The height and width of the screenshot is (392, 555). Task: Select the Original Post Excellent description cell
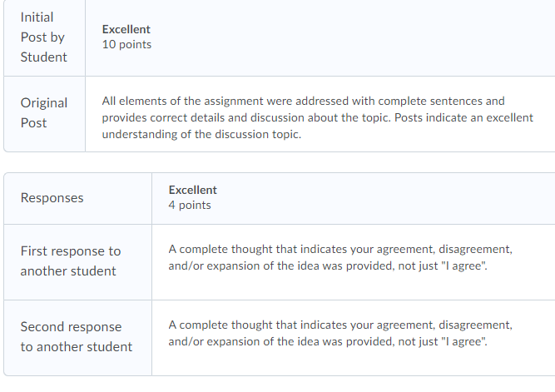(320, 114)
